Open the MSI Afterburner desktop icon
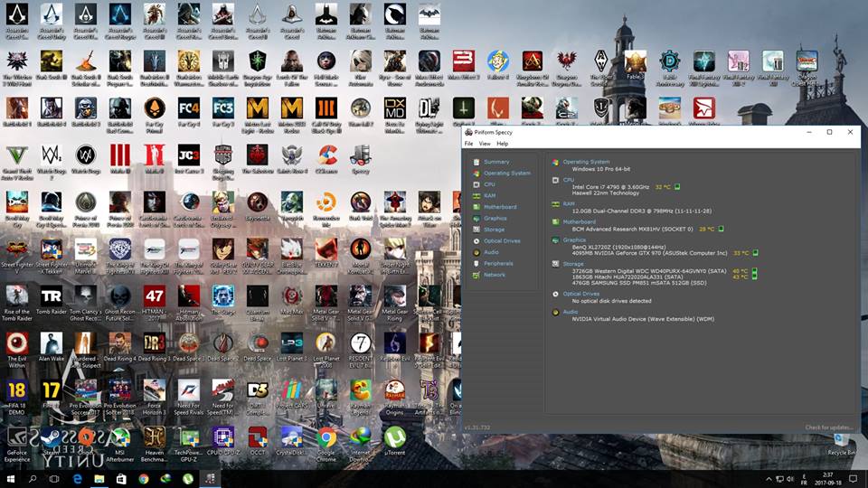 click(120, 444)
